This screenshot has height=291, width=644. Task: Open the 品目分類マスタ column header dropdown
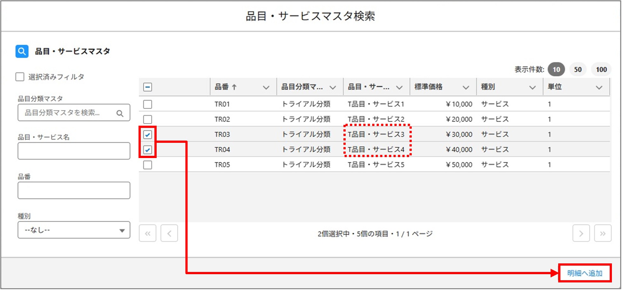tap(333, 87)
